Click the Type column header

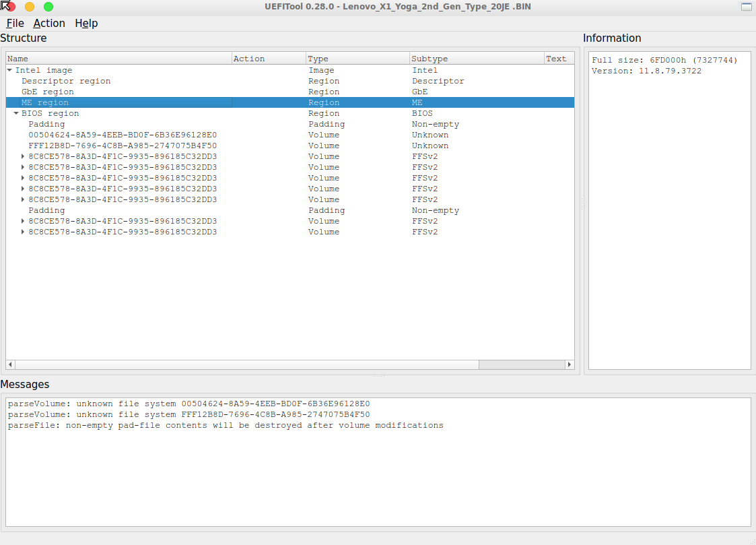[357, 59]
